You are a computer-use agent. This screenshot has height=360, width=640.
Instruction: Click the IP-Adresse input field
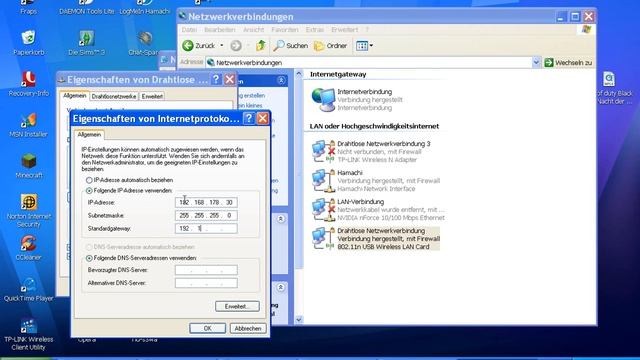pyautogui.click(x=206, y=202)
